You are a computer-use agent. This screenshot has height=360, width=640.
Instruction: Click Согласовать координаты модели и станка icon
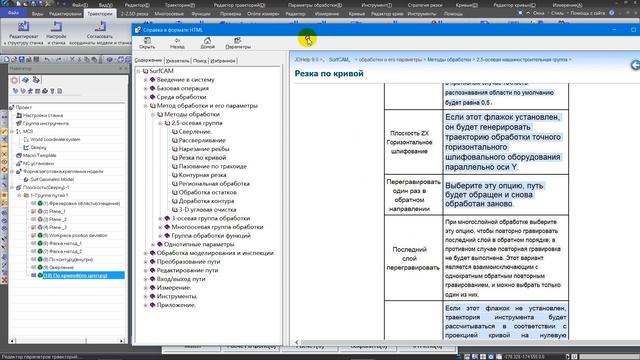100,27
